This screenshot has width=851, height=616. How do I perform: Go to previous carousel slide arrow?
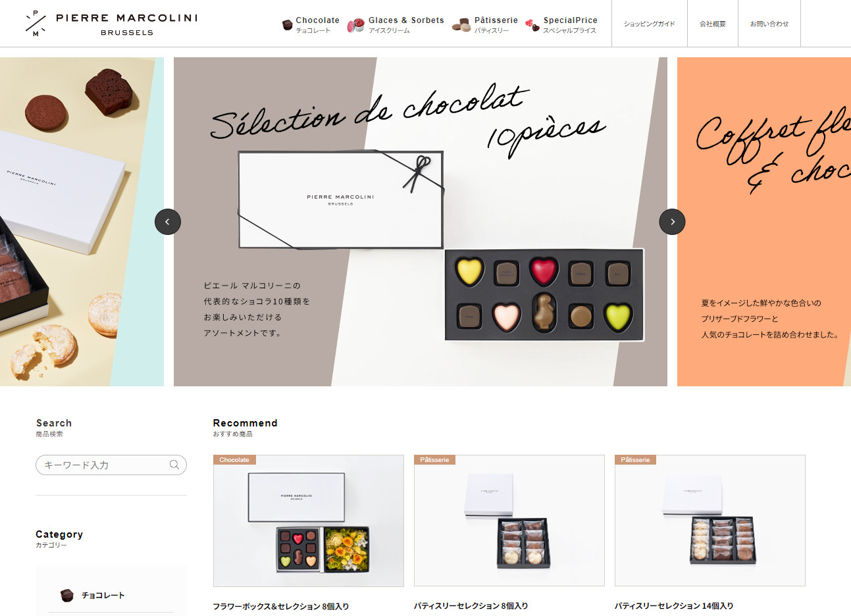(x=168, y=222)
